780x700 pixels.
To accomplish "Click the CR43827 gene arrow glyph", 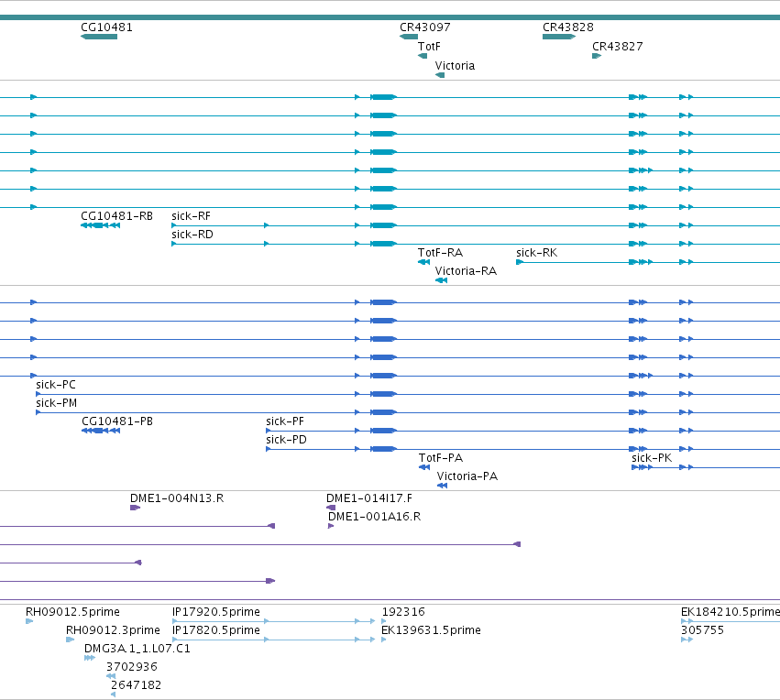I will (x=597, y=56).
